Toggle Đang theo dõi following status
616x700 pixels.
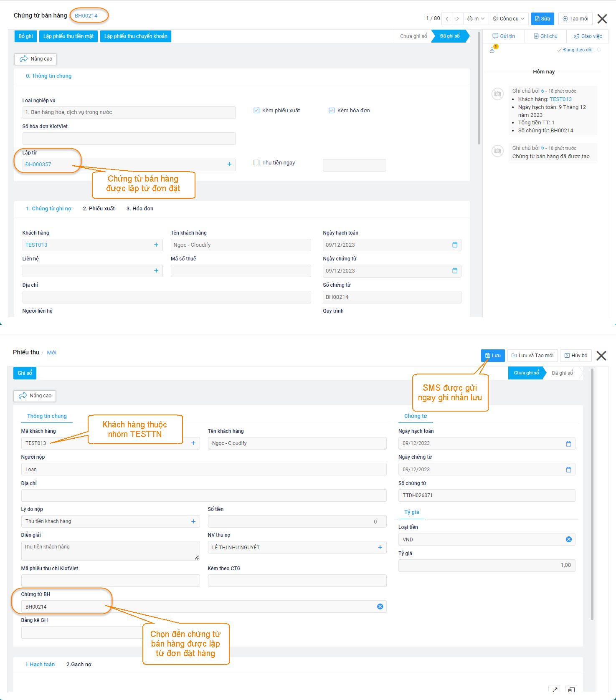(575, 50)
